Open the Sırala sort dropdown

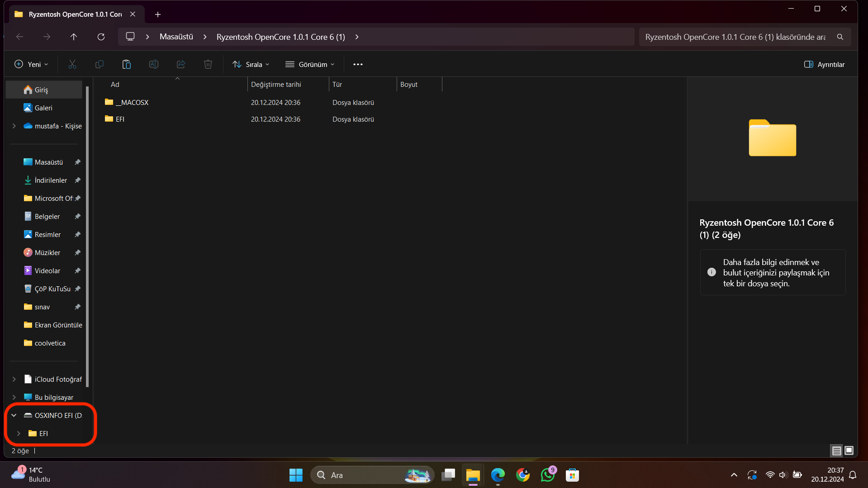(251, 64)
